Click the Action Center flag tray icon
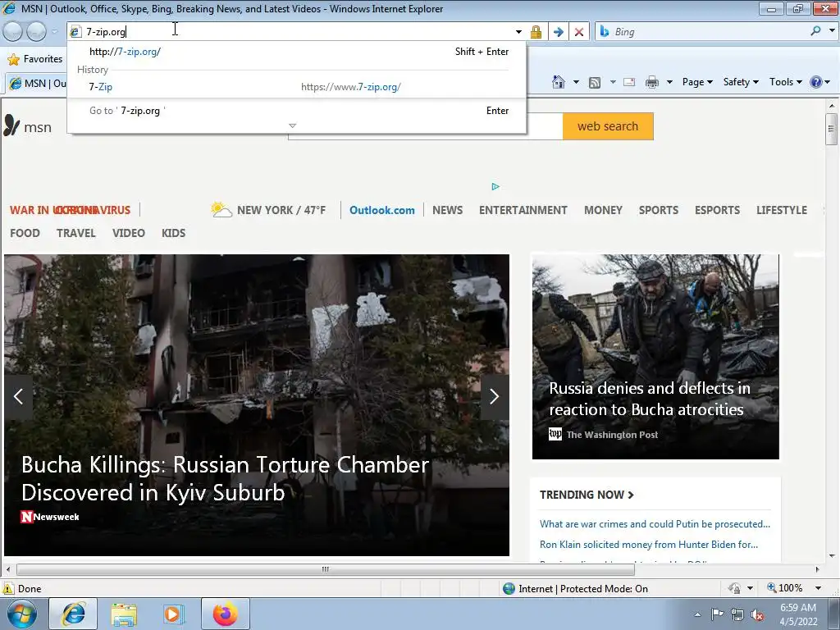The height and width of the screenshot is (630, 840). (x=717, y=614)
